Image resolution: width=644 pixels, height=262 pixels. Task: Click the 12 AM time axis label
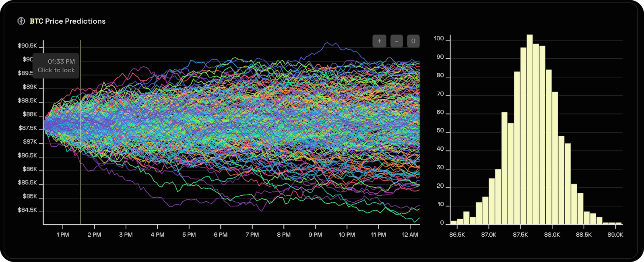click(410, 235)
